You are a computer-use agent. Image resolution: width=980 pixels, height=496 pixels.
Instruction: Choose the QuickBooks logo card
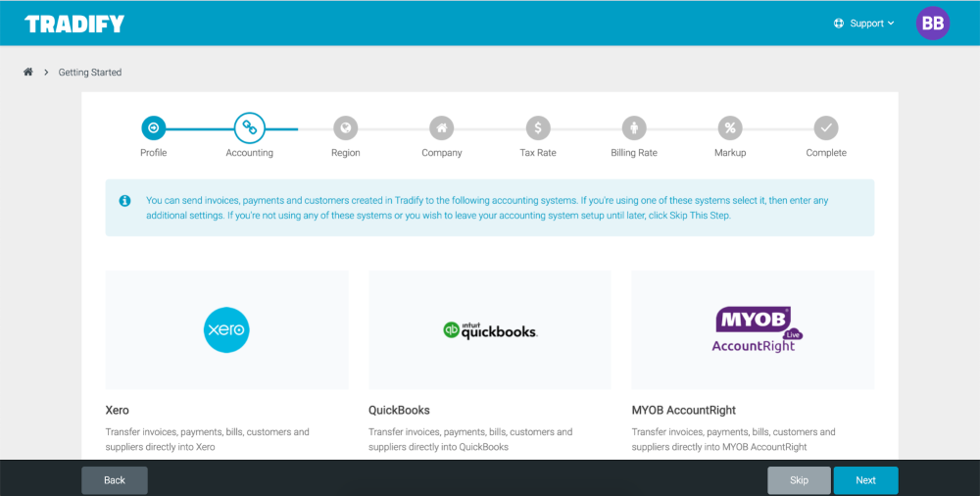[x=490, y=329]
